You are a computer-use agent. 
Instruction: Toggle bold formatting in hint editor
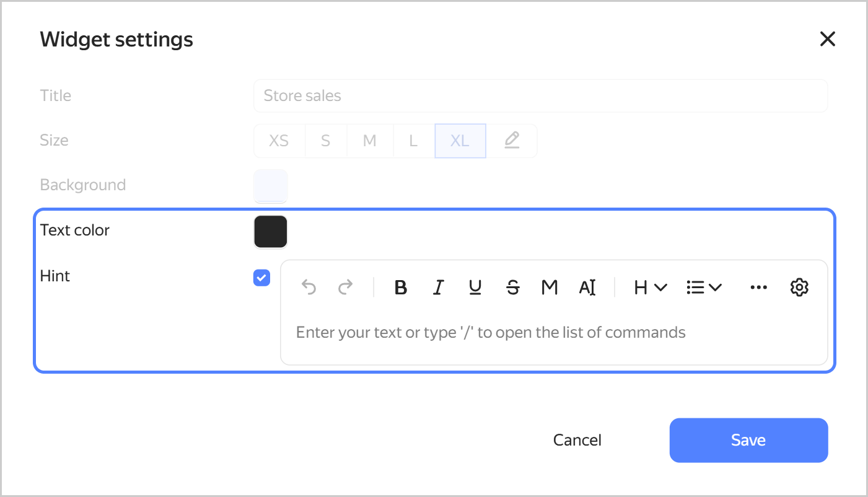pos(401,288)
